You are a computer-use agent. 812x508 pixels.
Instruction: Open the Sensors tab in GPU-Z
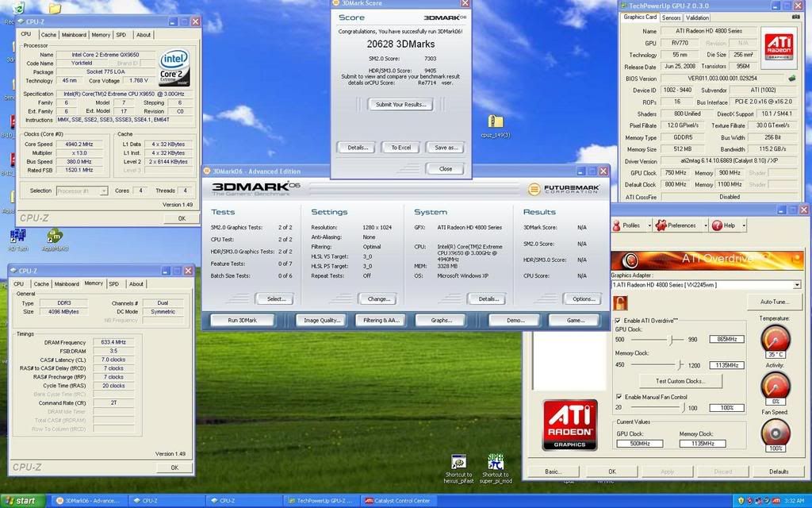pyautogui.click(x=671, y=17)
